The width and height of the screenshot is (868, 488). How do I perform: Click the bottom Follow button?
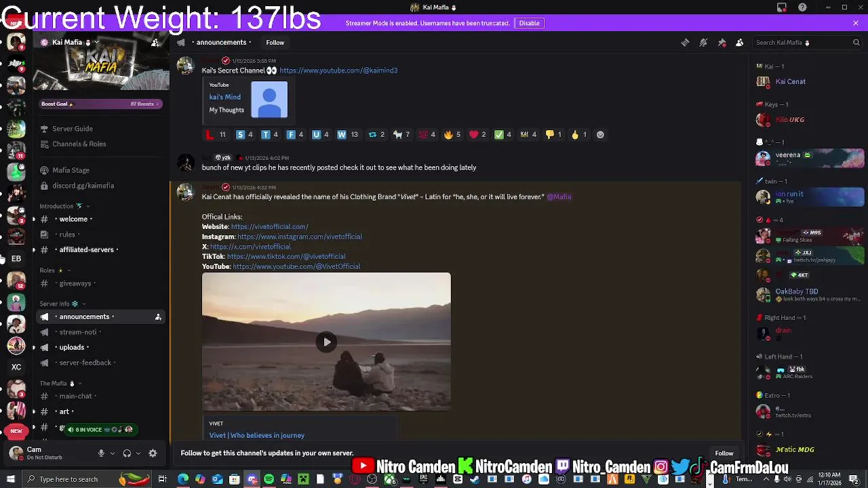[724, 453]
